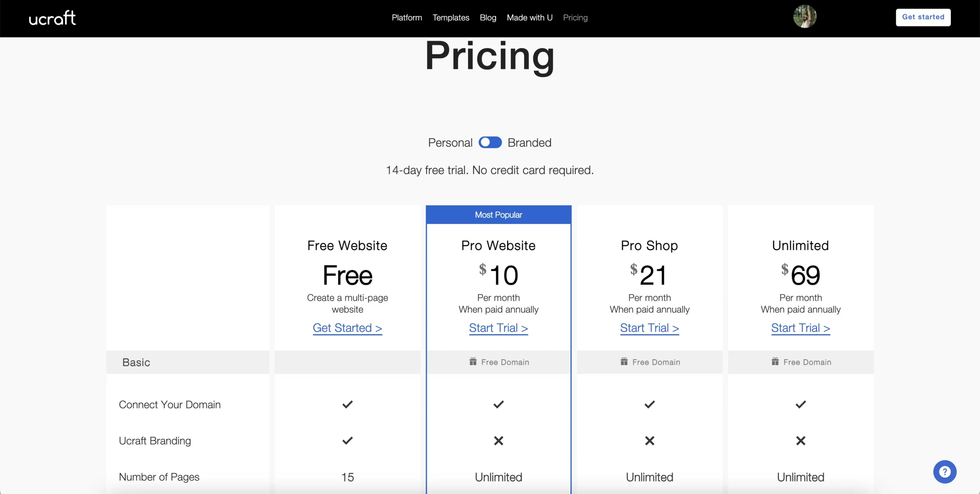Open the Platform menu item
The width and height of the screenshot is (980, 494).
click(407, 18)
